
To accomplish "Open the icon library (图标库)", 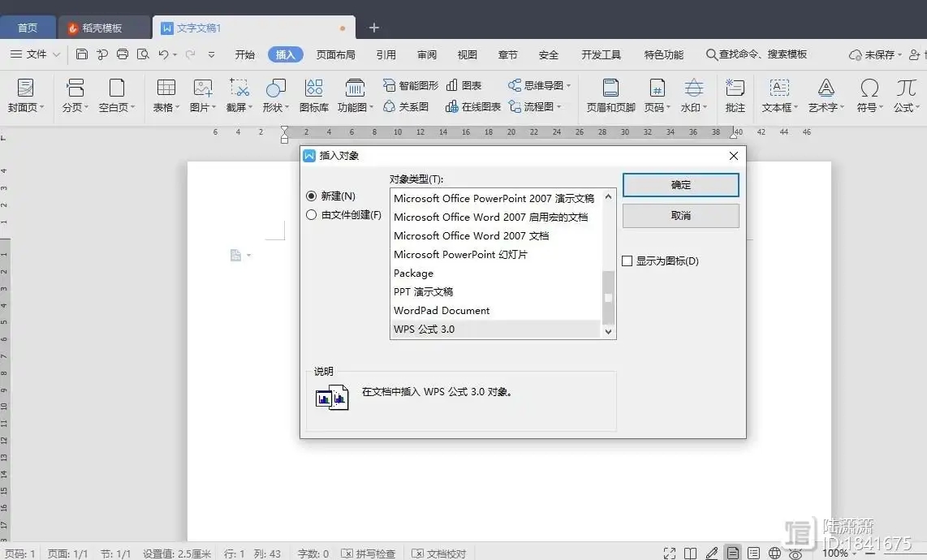I will click(x=314, y=95).
